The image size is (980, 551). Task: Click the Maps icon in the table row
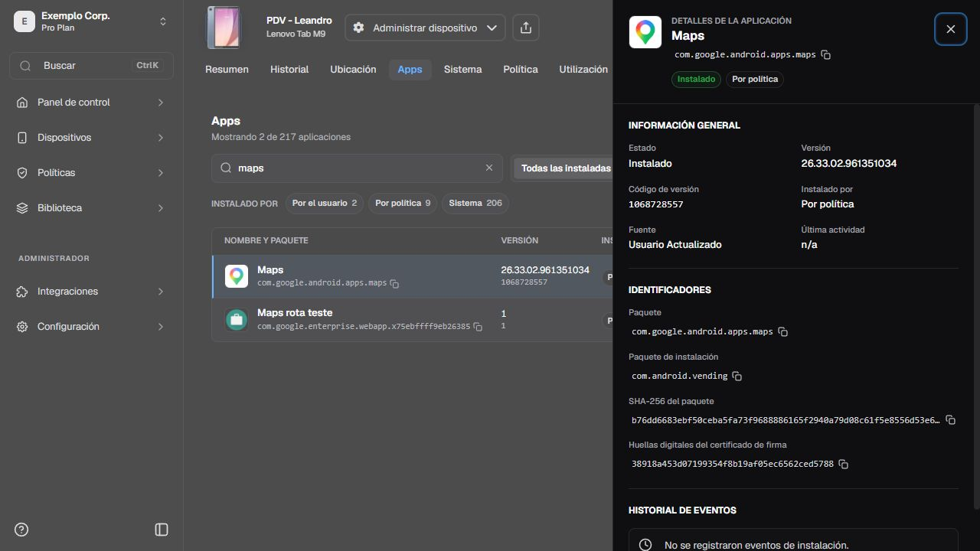click(237, 276)
